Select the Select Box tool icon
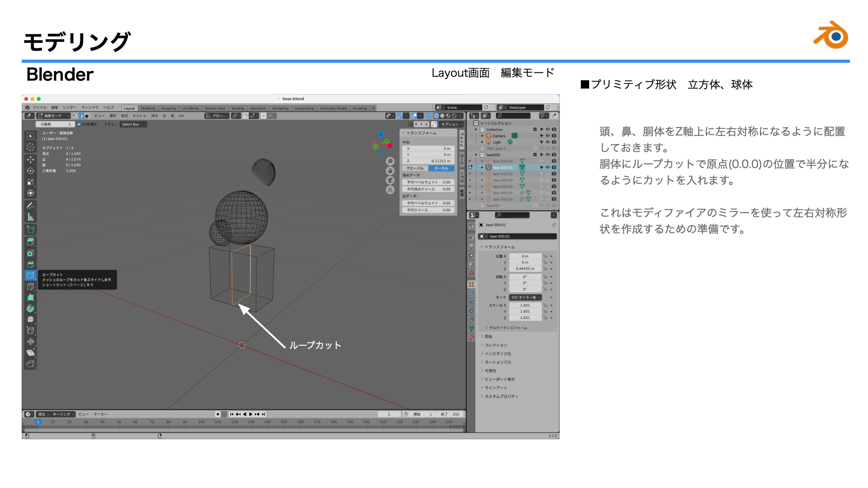The image size is (868, 488). [x=30, y=136]
